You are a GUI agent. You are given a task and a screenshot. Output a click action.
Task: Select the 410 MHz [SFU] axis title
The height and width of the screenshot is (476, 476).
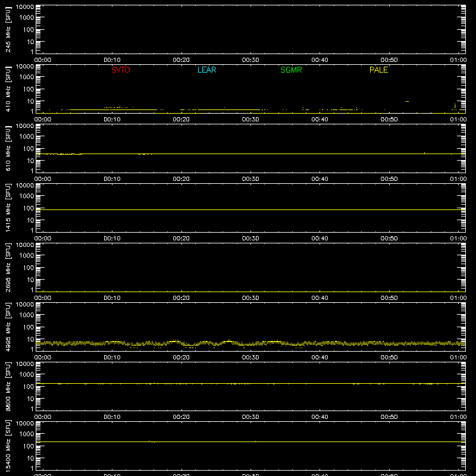[8, 89]
